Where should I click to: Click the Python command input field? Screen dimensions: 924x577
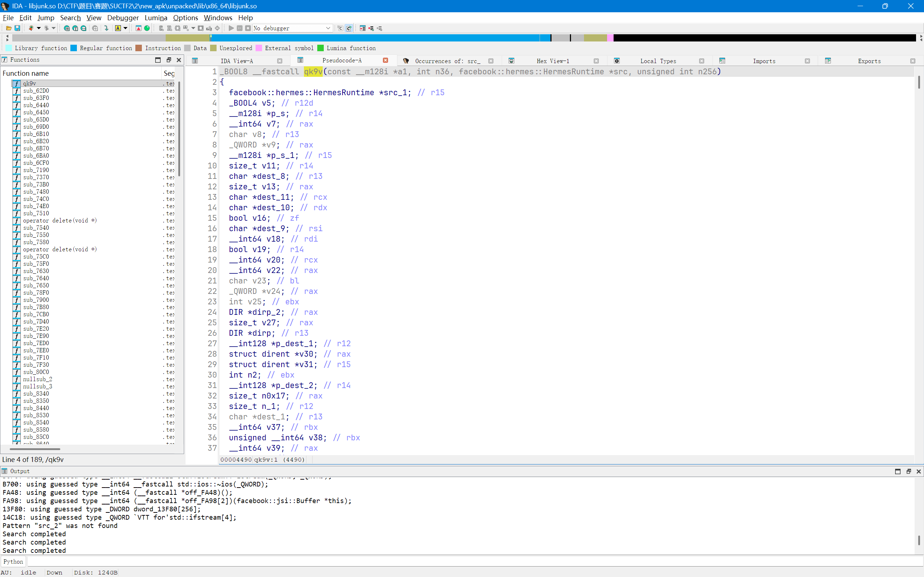pyautogui.click(x=458, y=561)
